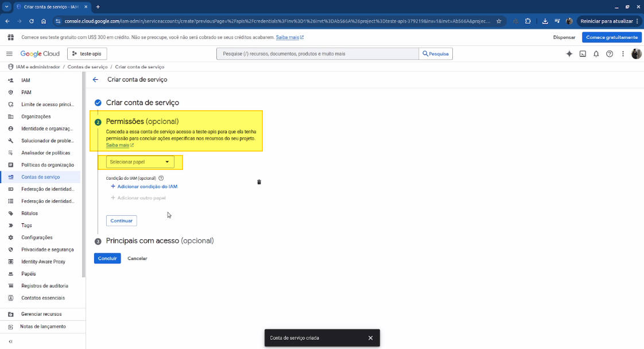The image size is (644, 349).
Task: Click the IAM sidebar icon
Action: coord(11,80)
